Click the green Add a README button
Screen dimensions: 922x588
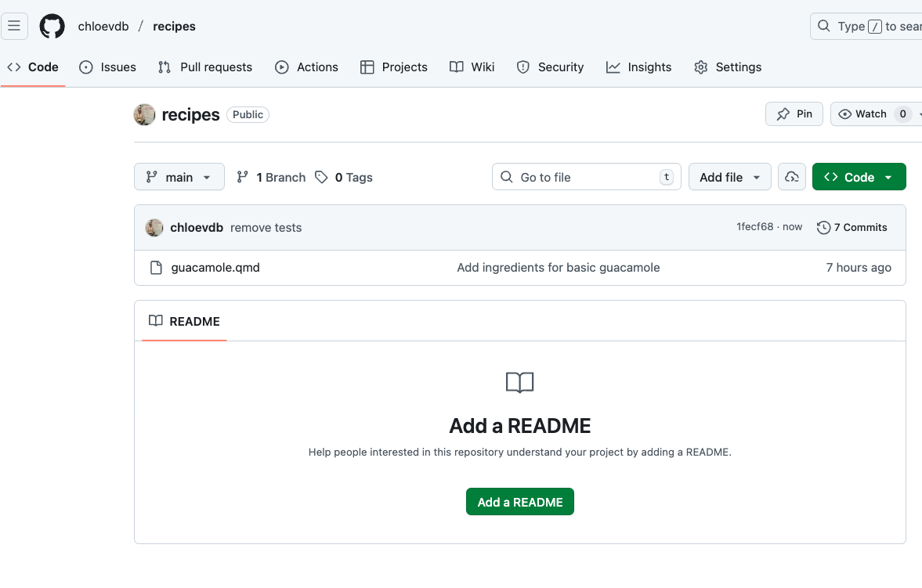tap(520, 502)
